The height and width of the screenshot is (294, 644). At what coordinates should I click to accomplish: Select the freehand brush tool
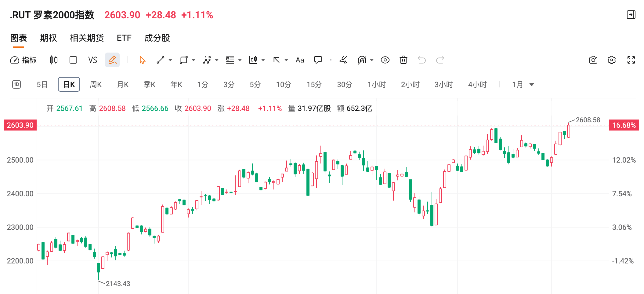click(343, 60)
